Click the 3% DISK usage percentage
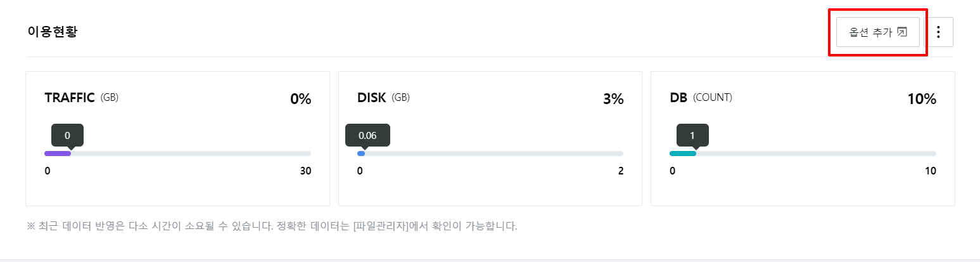Image resolution: width=980 pixels, height=262 pixels. click(x=613, y=99)
